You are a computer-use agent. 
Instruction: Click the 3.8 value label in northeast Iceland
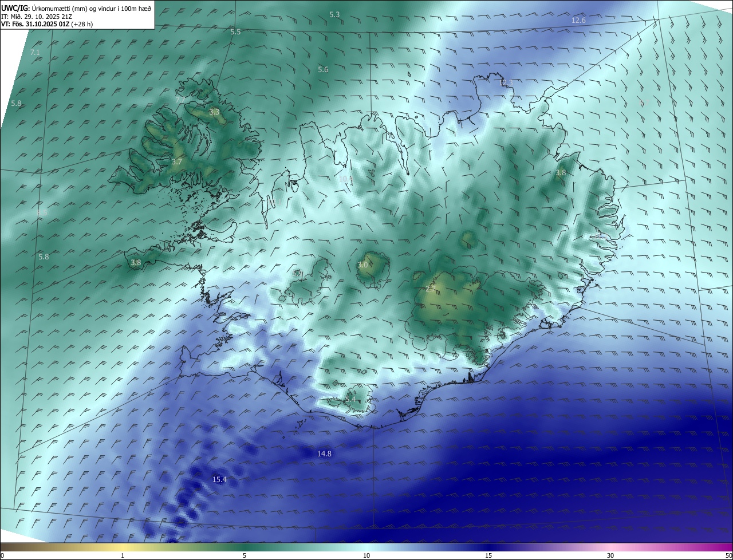click(561, 173)
